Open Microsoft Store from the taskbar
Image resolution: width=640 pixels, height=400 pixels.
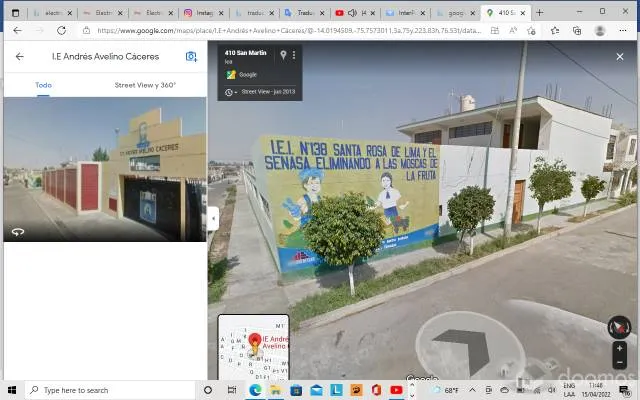(x=296, y=390)
